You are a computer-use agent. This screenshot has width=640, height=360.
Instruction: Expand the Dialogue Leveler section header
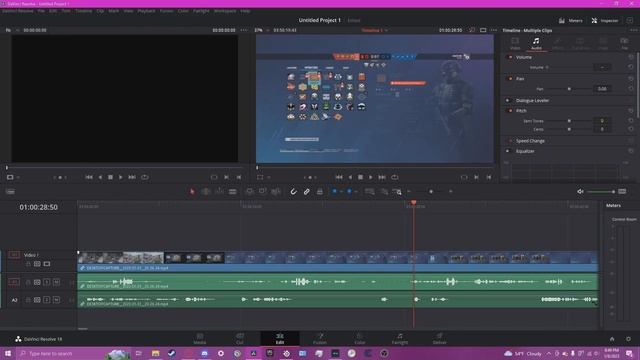[532, 100]
